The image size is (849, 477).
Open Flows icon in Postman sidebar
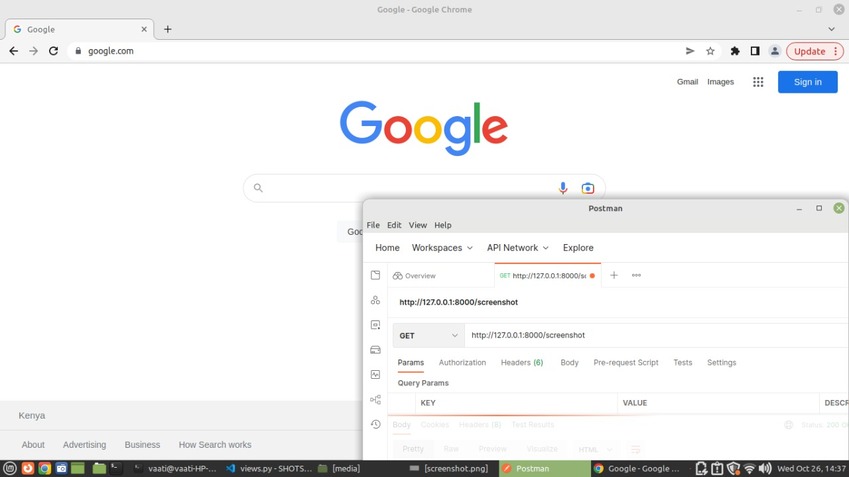click(375, 400)
